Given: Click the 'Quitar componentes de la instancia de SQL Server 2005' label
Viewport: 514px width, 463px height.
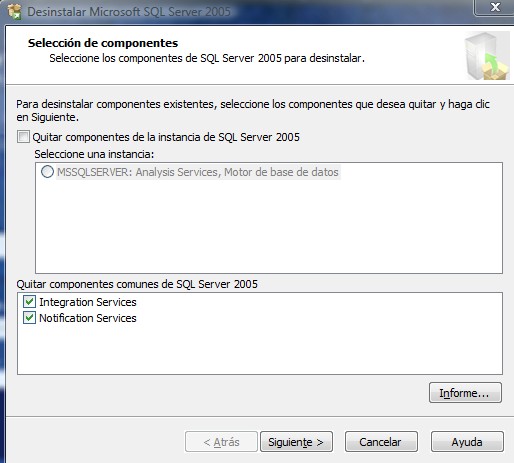Looking at the screenshot, I should 166,137.
